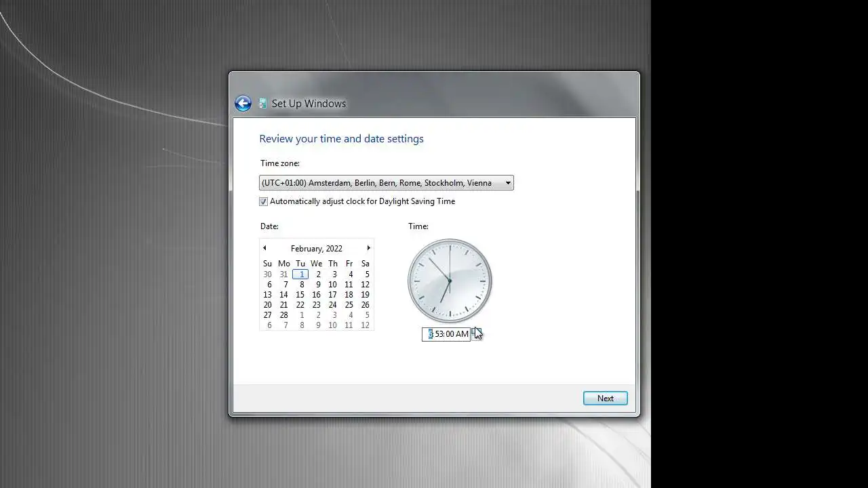Uncheck Automatically adjust clock for Daylight Saving Time
868x488 pixels.
tap(264, 201)
